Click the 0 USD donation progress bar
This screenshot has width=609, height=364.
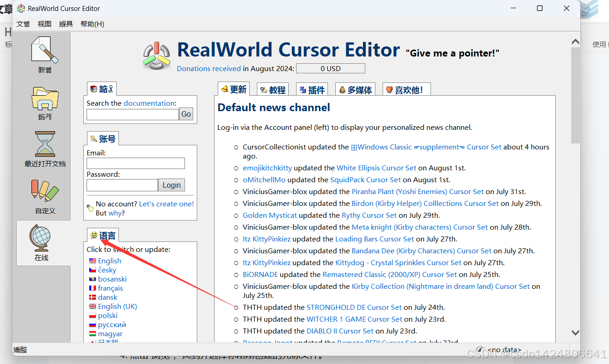pos(331,68)
